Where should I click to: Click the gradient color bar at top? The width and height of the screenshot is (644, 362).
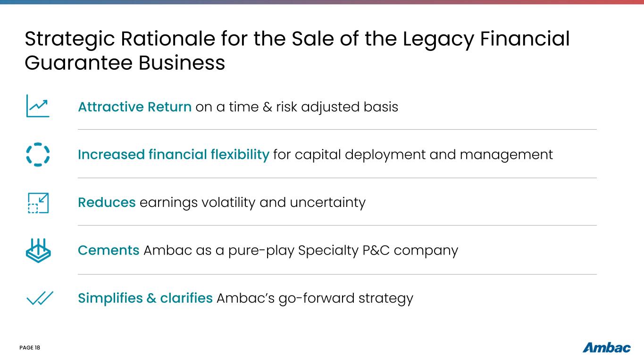point(322,2)
